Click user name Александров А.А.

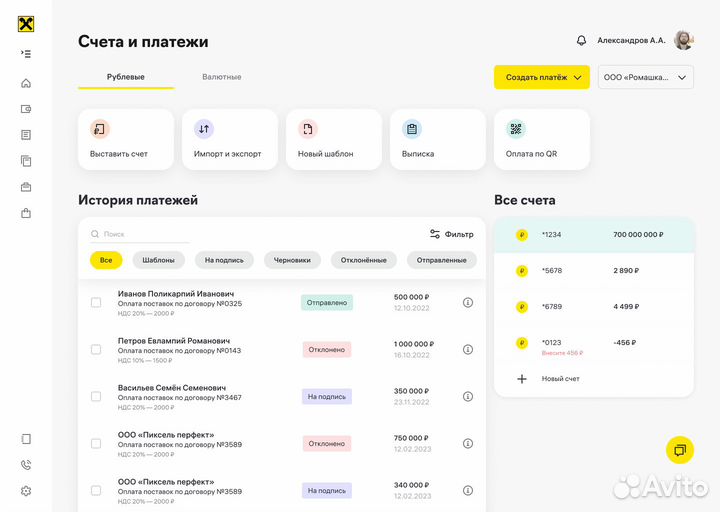(x=631, y=40)
